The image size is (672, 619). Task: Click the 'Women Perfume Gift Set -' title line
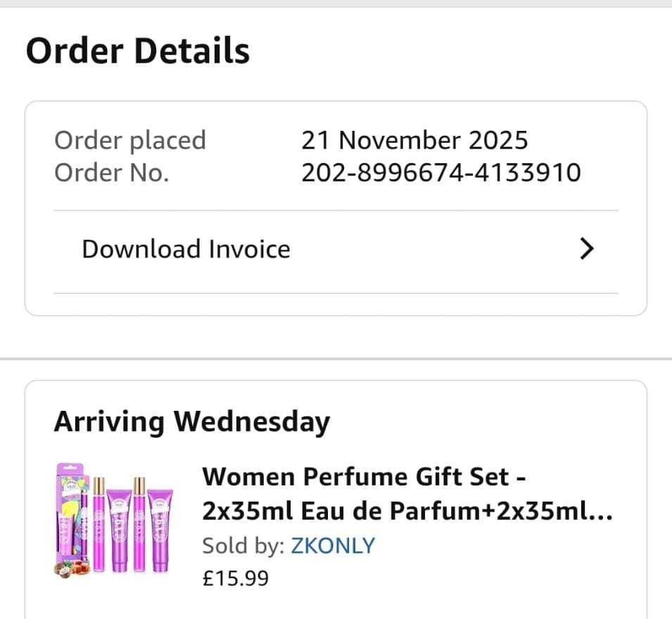(x=364, y=477)
